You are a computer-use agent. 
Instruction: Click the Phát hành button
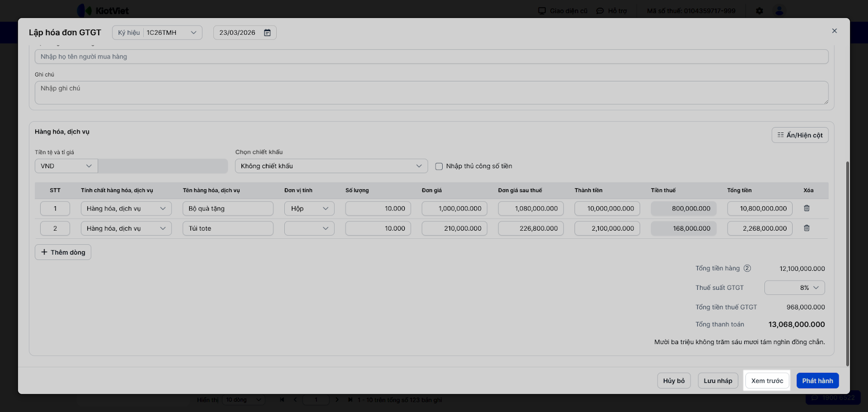pos(818,381)
